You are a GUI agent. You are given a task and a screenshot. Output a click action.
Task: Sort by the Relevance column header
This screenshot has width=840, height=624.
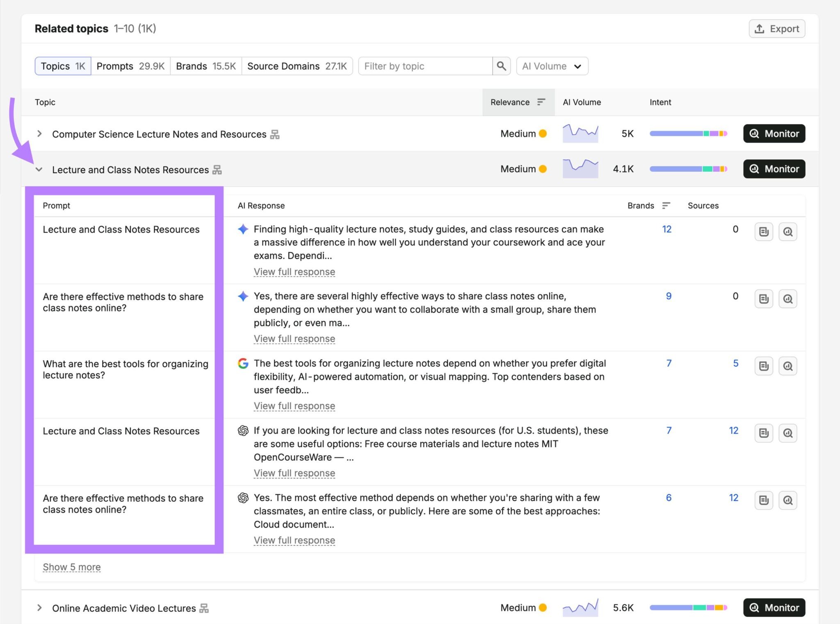tap(518, 102)
